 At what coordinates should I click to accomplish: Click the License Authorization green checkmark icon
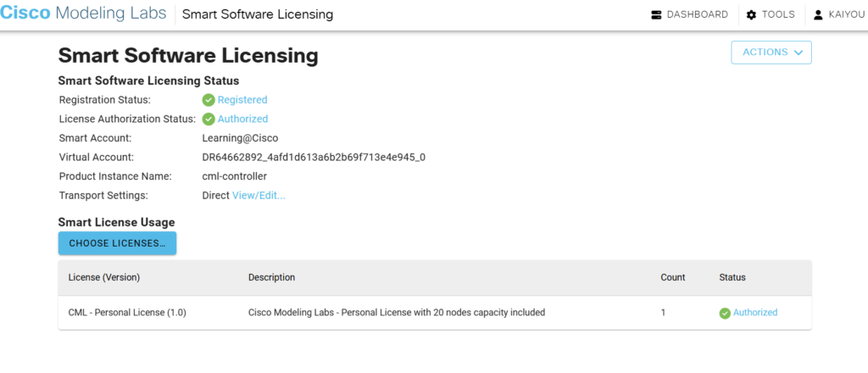pos(209,119)
